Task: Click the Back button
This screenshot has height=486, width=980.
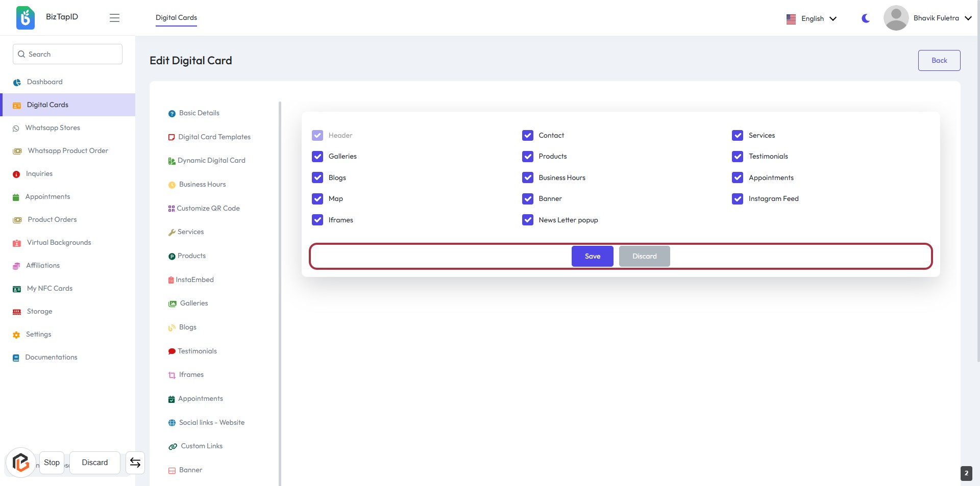Action: coord(939,60)
